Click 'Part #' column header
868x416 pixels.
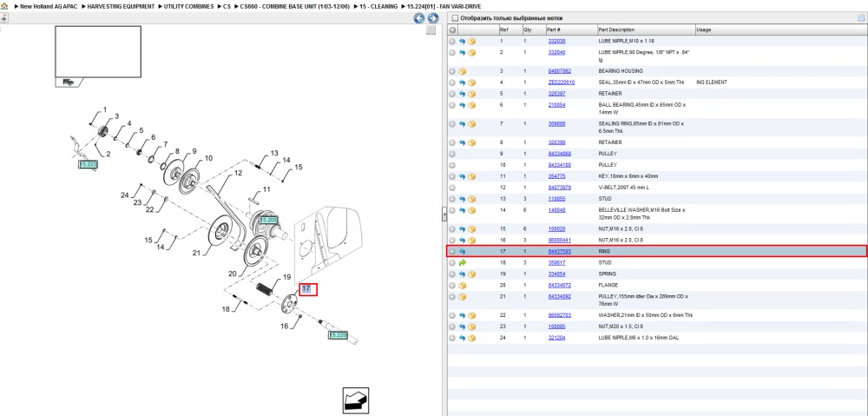pyautogui.click(x=554, y=30)
